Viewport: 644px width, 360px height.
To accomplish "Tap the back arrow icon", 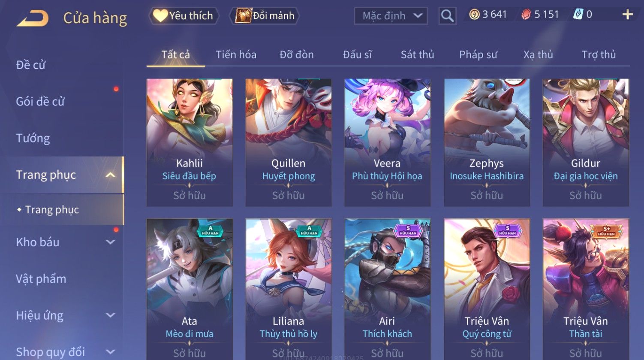I will tap(33, 18).
